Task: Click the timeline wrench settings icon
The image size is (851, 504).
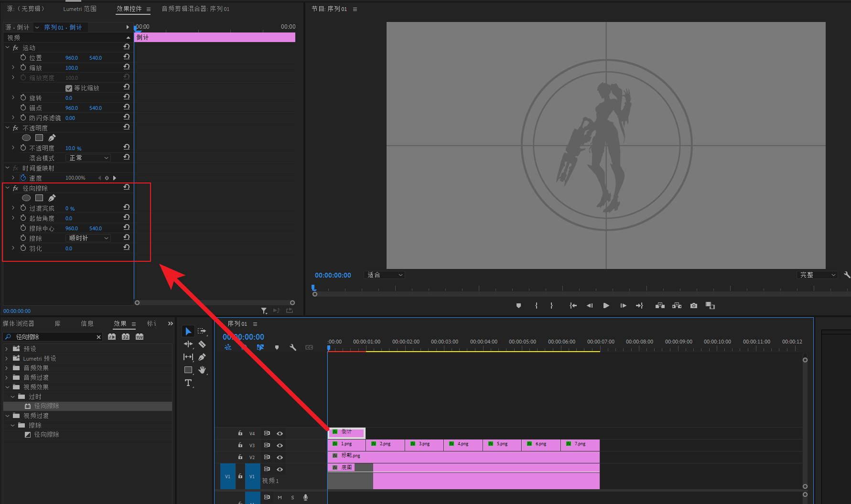Action: tap(293, 347)
